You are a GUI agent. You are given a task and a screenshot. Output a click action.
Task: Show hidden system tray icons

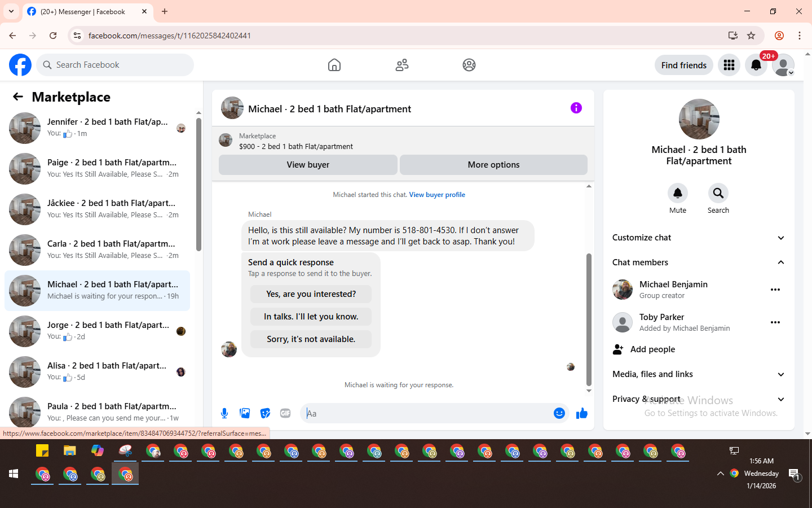[720, 474]
